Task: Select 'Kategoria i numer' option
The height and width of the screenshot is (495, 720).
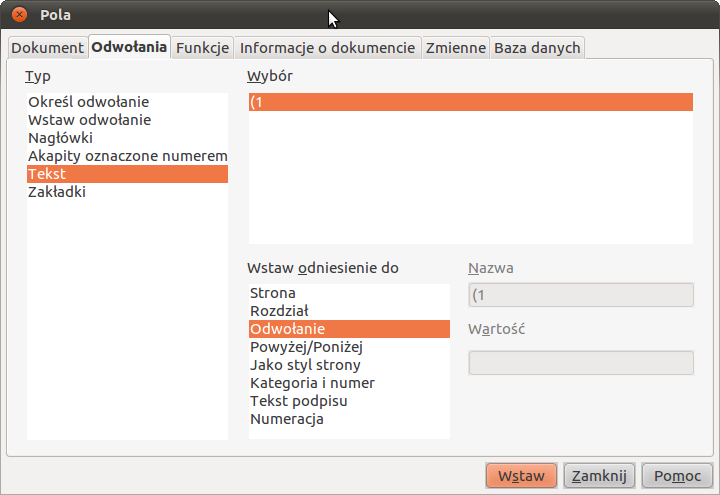Action: [x=312, y=383]
